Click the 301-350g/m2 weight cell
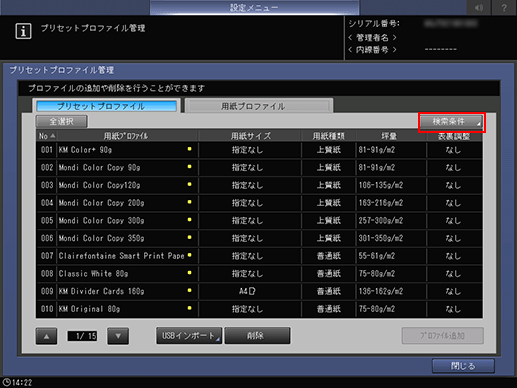Viewport: 517px width, 388px height. tap(391, 238)
